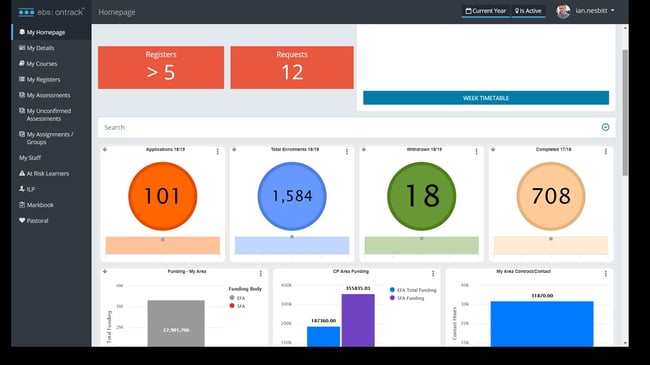This screenshot has width=650, height=365.
Task: Click the orange 101 applications circle
Action: [162, 196]
